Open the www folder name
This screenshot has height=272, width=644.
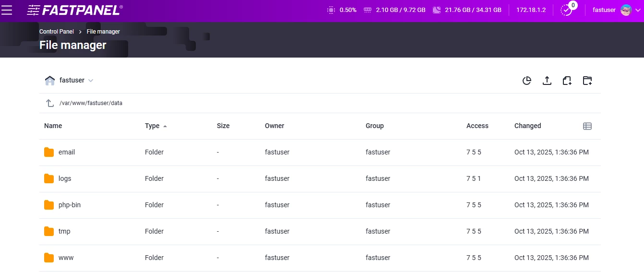coord(66,258)
